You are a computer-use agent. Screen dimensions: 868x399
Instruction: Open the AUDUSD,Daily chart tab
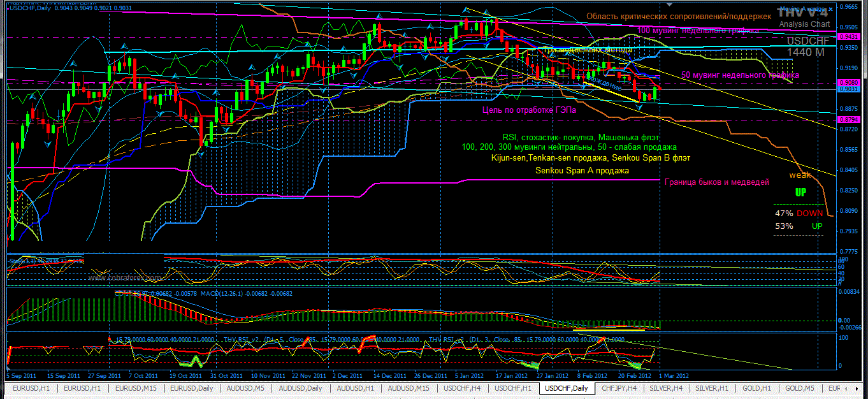(x=301, y=388)
